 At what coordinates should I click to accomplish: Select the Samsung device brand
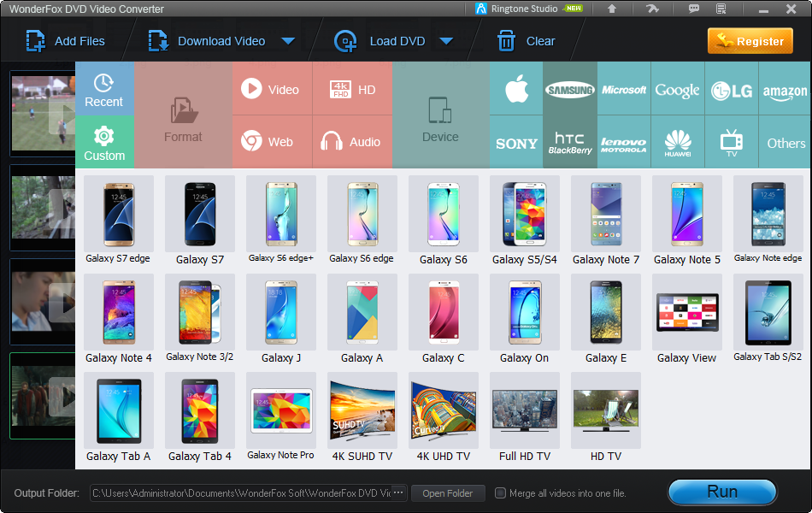click(570, 89)
